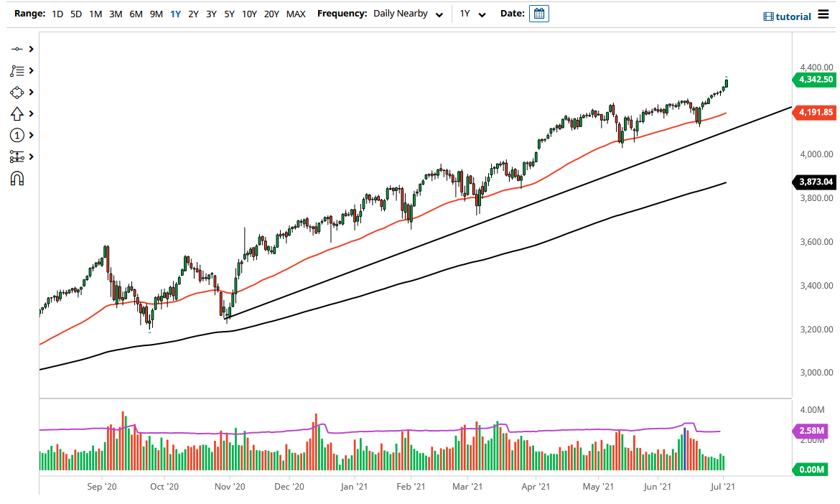
Task: Select the numbered marker annotation tool
Action: [x=18, y=135]
